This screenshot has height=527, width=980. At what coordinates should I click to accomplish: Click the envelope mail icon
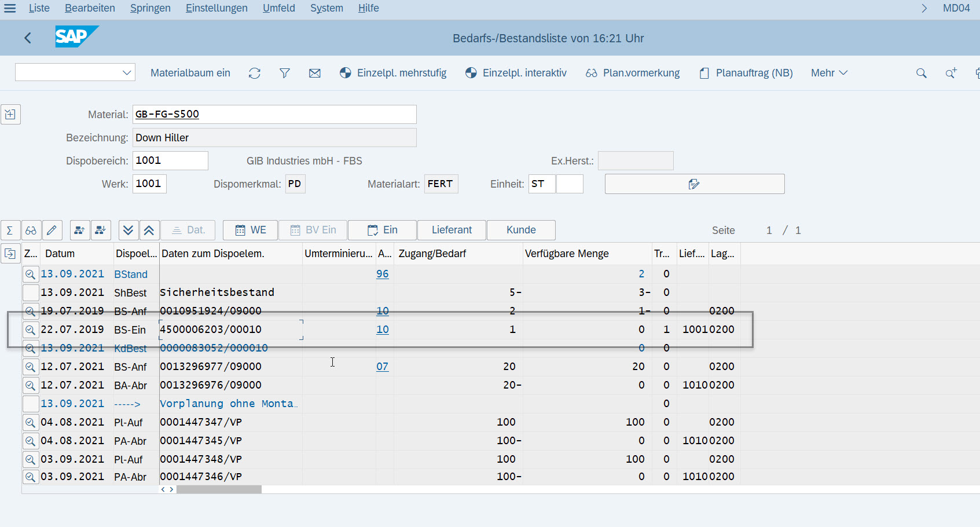pos(315,73)
